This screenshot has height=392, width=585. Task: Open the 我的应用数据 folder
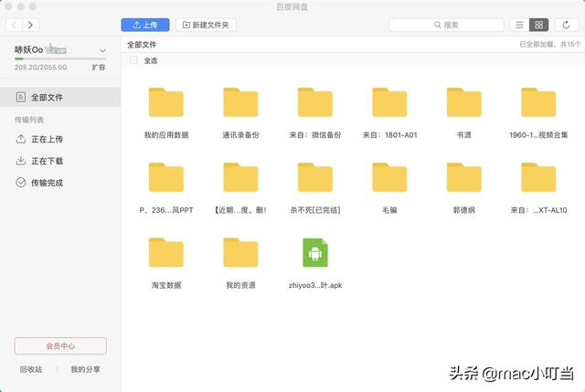[166, 102]
